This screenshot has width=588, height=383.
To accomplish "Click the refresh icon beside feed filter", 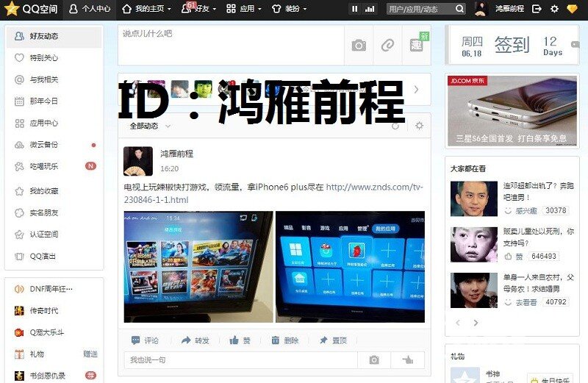I will [396, 126].
